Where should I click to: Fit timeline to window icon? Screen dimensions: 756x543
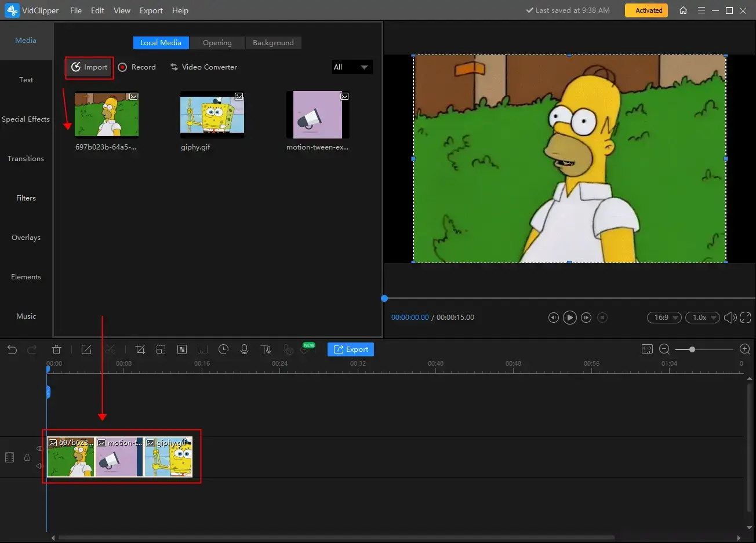pos(647,349)
